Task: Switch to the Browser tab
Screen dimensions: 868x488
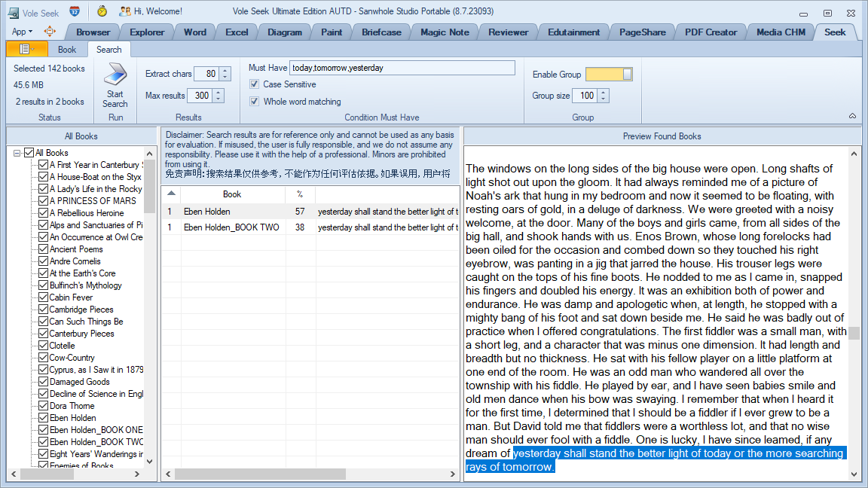Action: (93, 32)
